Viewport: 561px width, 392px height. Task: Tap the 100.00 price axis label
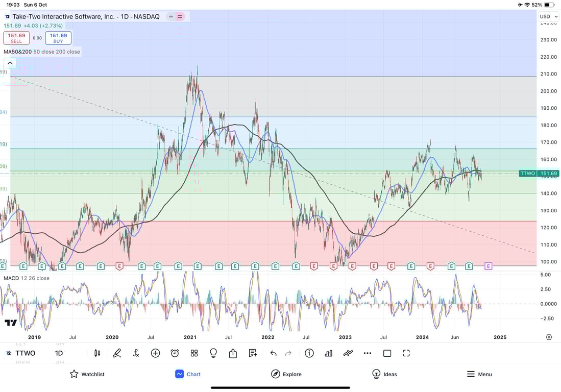548,262
